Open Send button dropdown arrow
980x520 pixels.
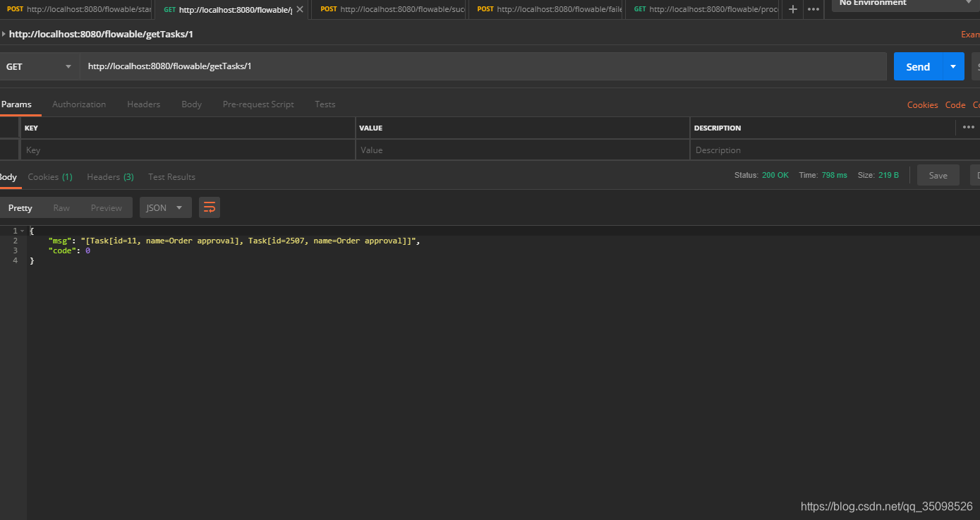coord(953,66)
